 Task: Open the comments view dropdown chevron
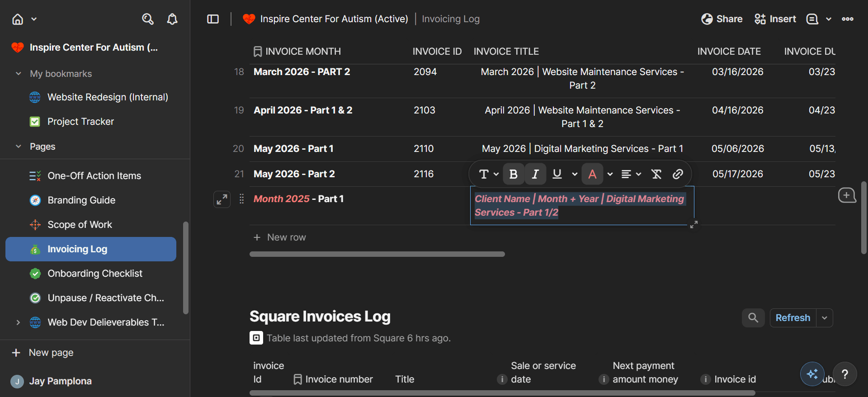click(x=829, y=19)
